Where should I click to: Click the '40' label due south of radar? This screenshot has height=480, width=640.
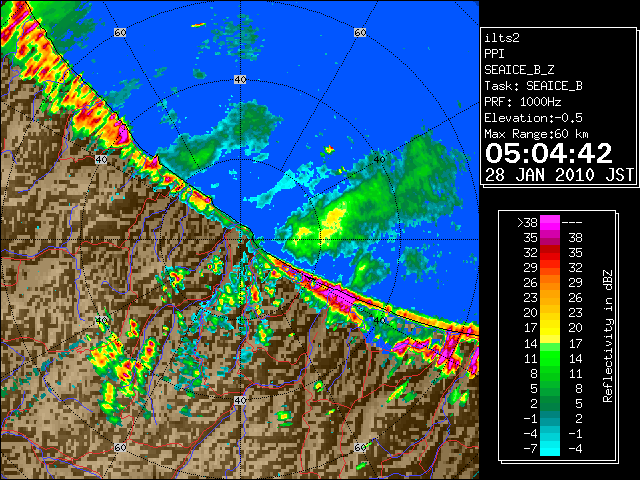pos(240,400)
